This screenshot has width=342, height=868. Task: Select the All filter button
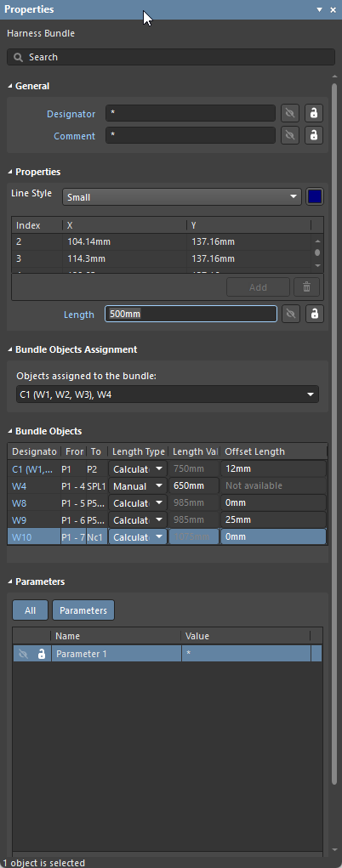click(30, 610)
